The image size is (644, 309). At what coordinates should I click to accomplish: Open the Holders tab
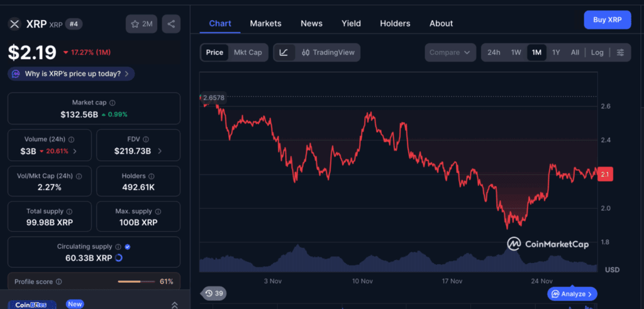point(395,23)
